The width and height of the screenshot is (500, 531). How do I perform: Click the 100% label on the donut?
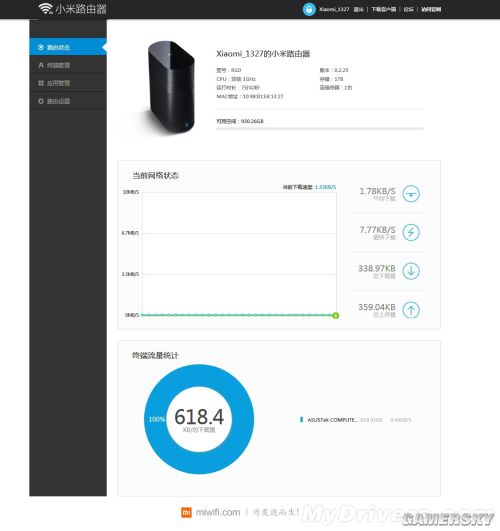(x=157, y=419)
